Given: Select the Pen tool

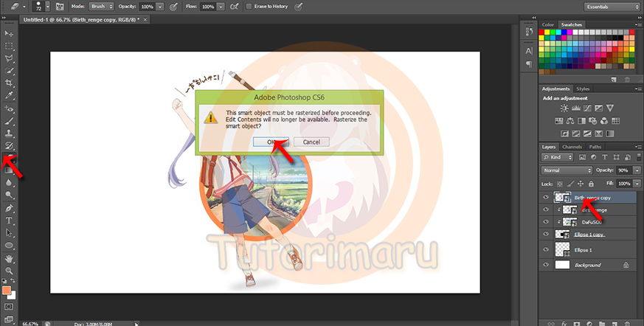Looking at the screenshot, I should pyautogui.click(x=9, y=209).
